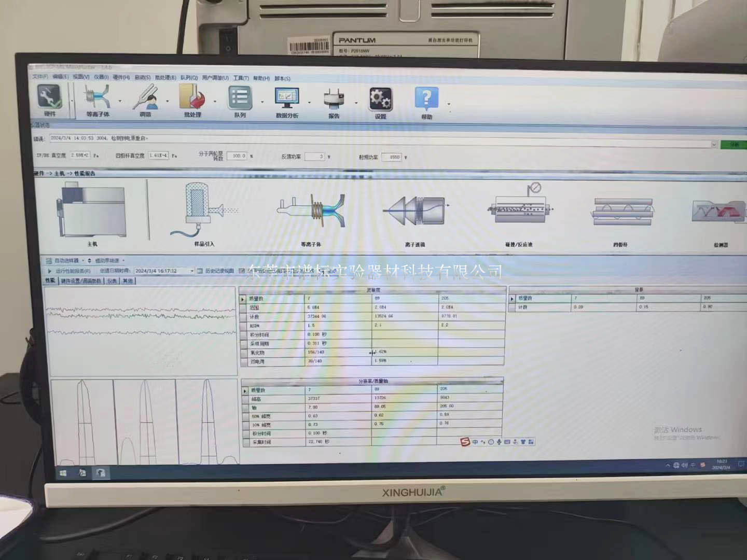747x560 pixels.
Task: Open 数据分析 data analysis monitor icon
Action: [x=287, y=100]
